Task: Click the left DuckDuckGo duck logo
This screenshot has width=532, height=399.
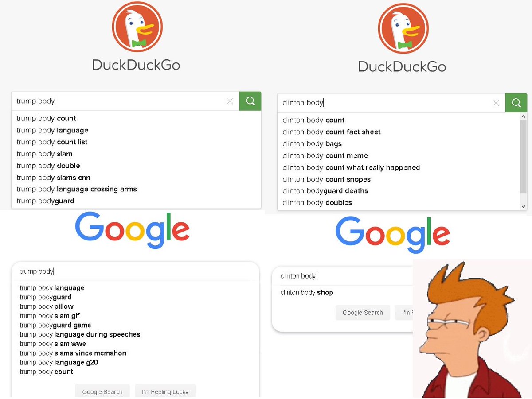Action: [x=137, y=27]
